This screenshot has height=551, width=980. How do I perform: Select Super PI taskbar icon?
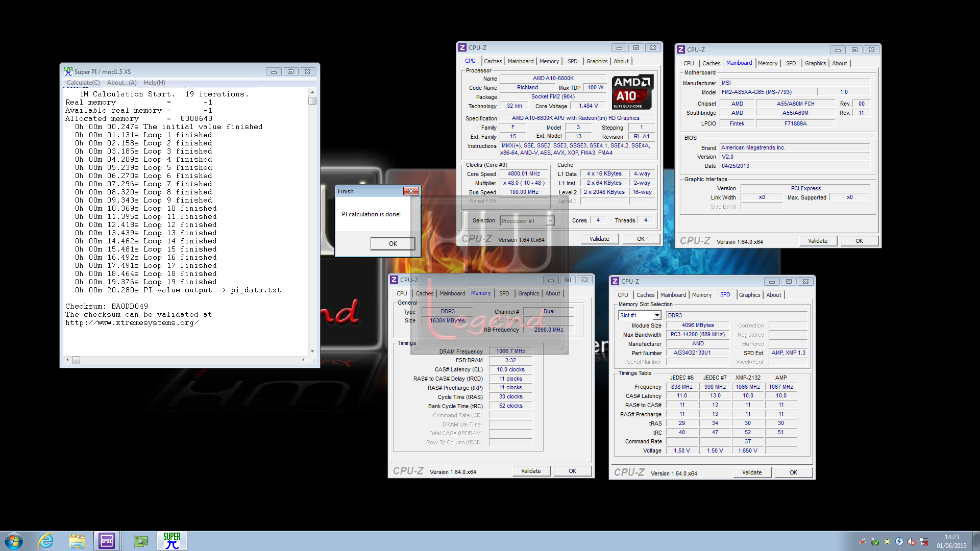[172, 541]
